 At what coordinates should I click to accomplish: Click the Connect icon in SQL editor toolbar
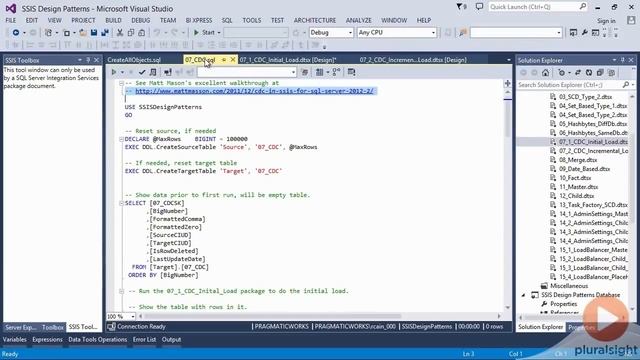(168, 72)
